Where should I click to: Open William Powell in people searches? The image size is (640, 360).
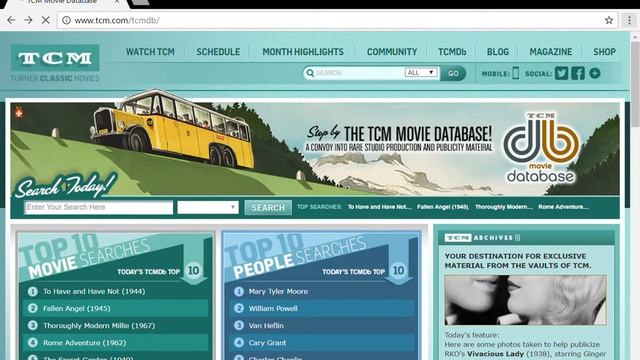pyautogui.click(x=273, y=309)
